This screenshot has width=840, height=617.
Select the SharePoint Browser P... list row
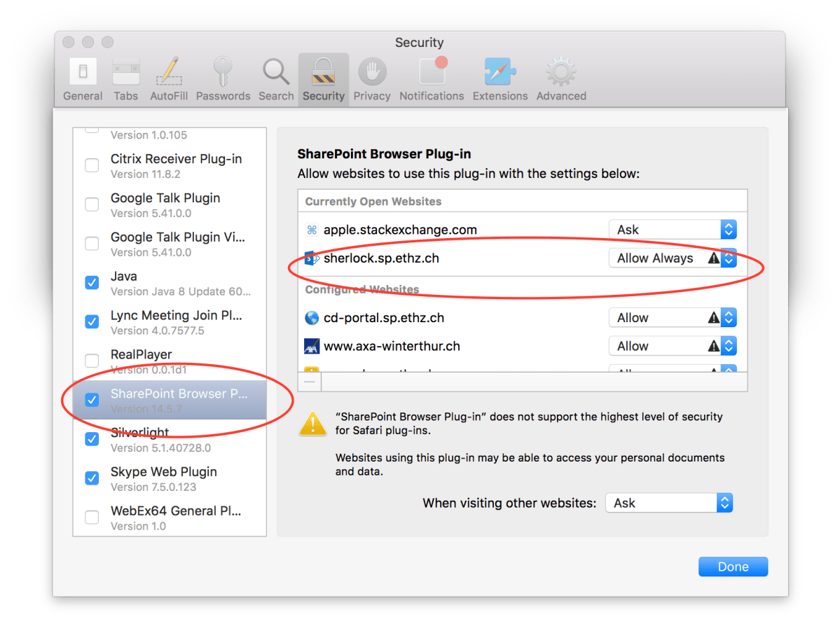pyautogui.click(x=170, y=400)
